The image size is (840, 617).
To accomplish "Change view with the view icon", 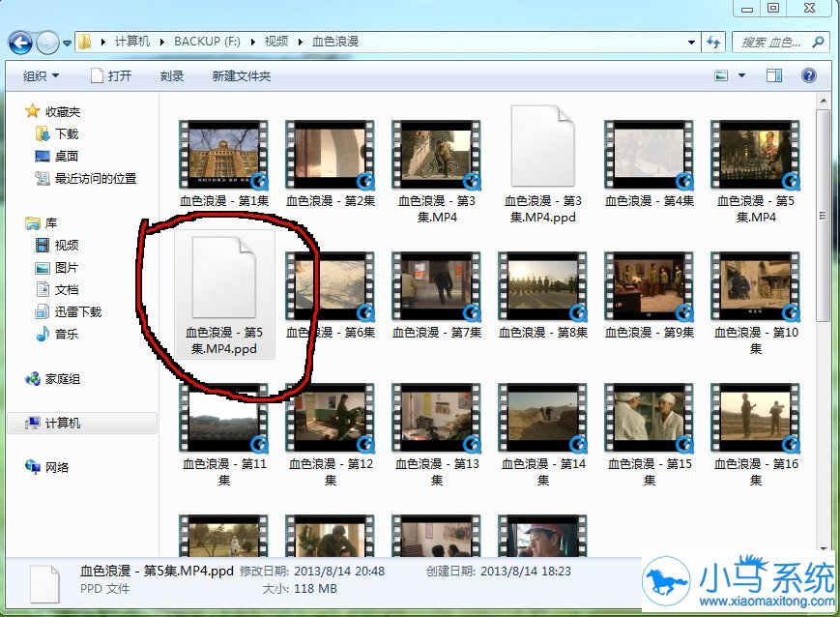I will pos(721,75).
